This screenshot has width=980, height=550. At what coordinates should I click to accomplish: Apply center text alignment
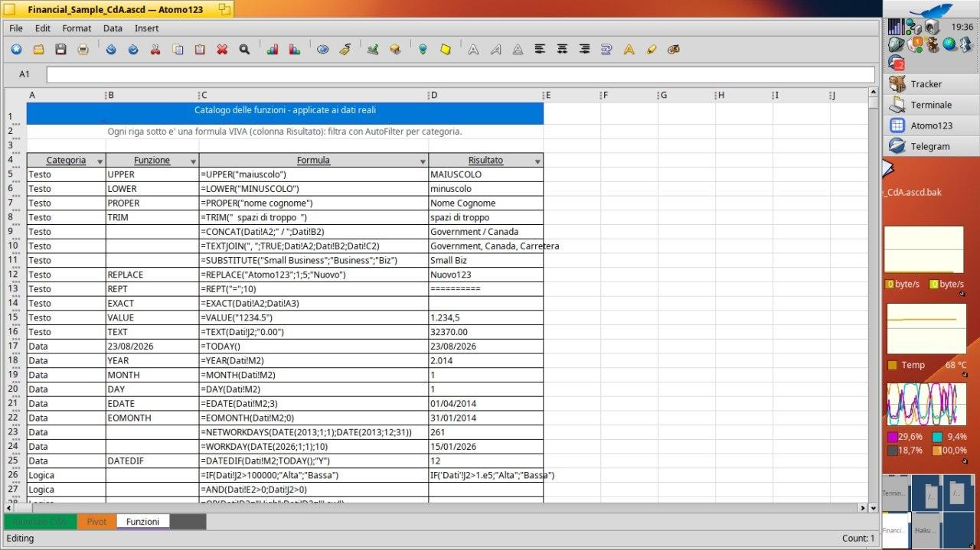pyautogui.click(x=562, y=49)
